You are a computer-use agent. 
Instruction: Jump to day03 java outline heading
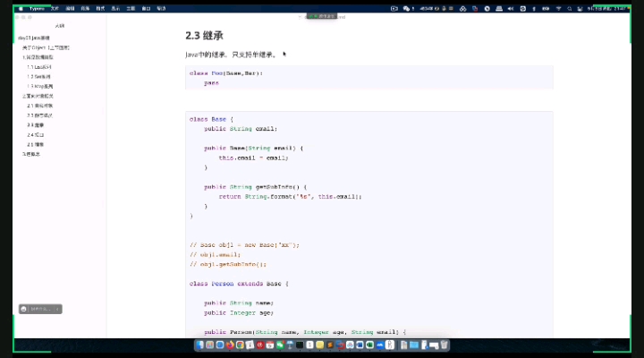34,38
